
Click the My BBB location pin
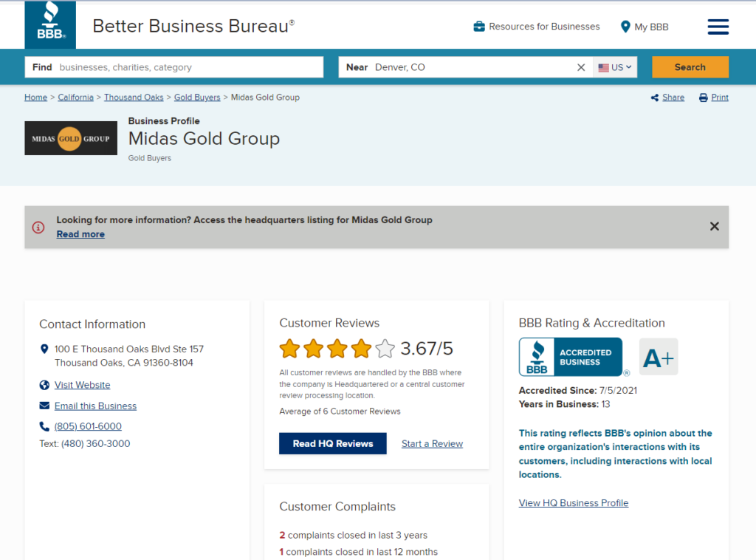point(625,27)
